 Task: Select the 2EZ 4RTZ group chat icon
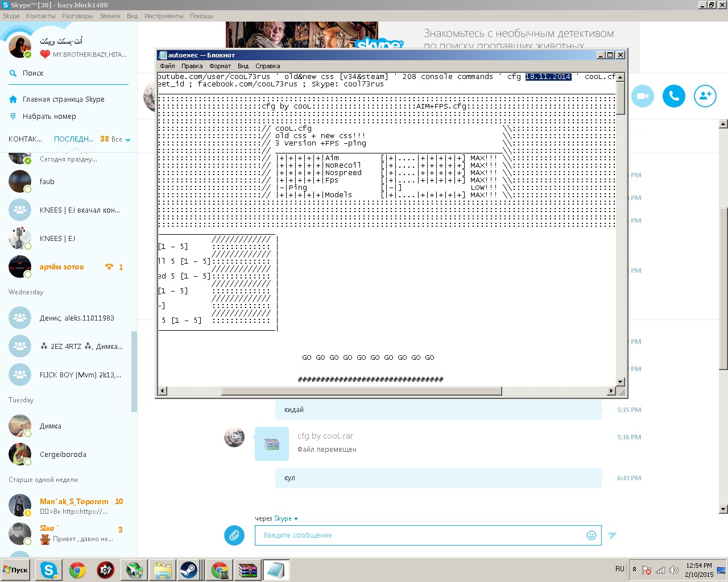click(20, 346)
